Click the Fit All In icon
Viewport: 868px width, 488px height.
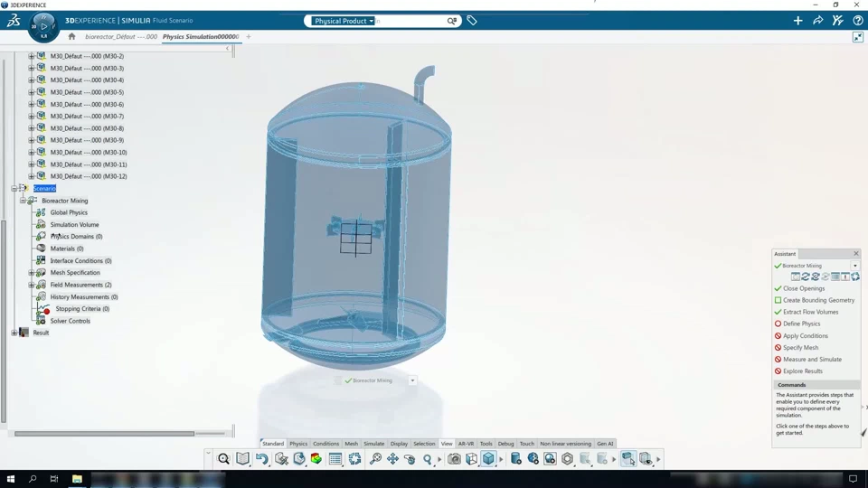354,459
